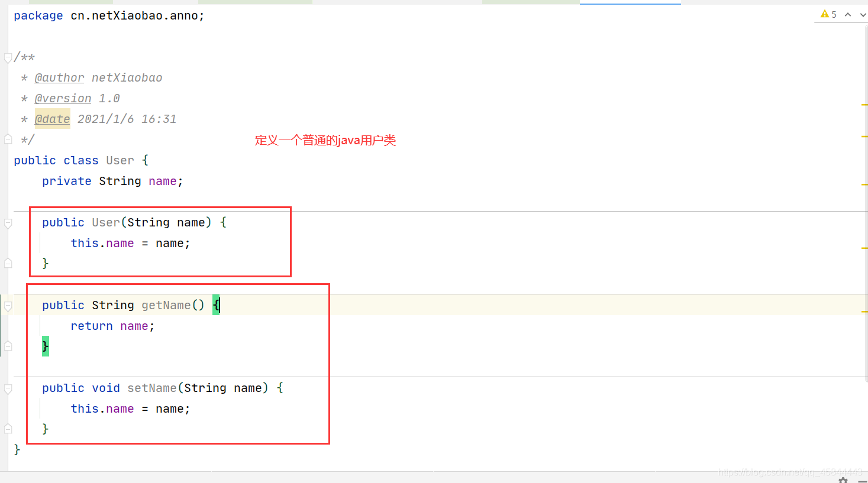The height and width of the screenshot is (483, 868).
Task: Click the final closing brace of the class
Action: [x=17, y=450]
